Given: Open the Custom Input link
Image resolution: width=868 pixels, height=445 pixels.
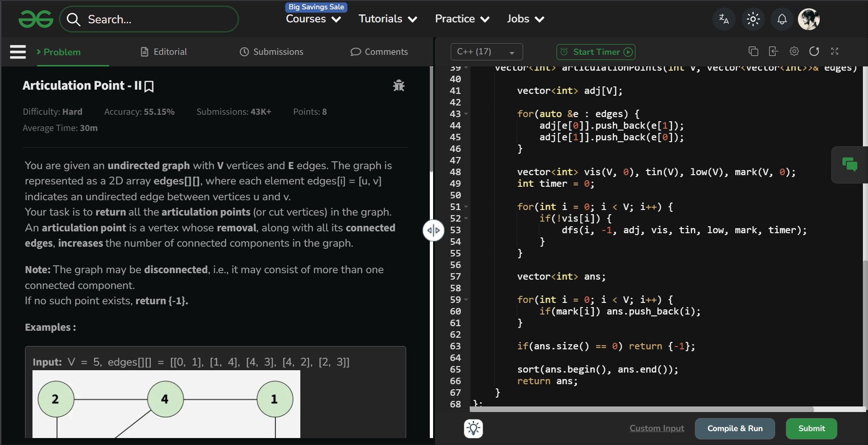Looking at the screenshot, I should (656, 428).
